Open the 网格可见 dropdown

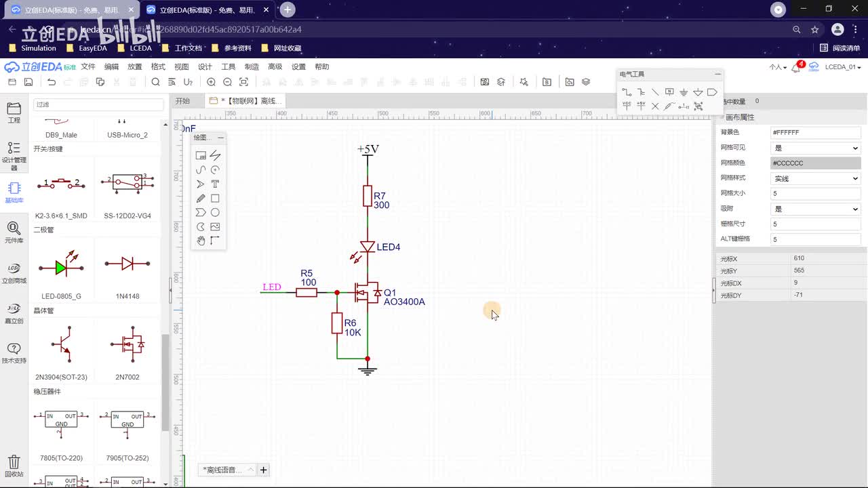816,148
